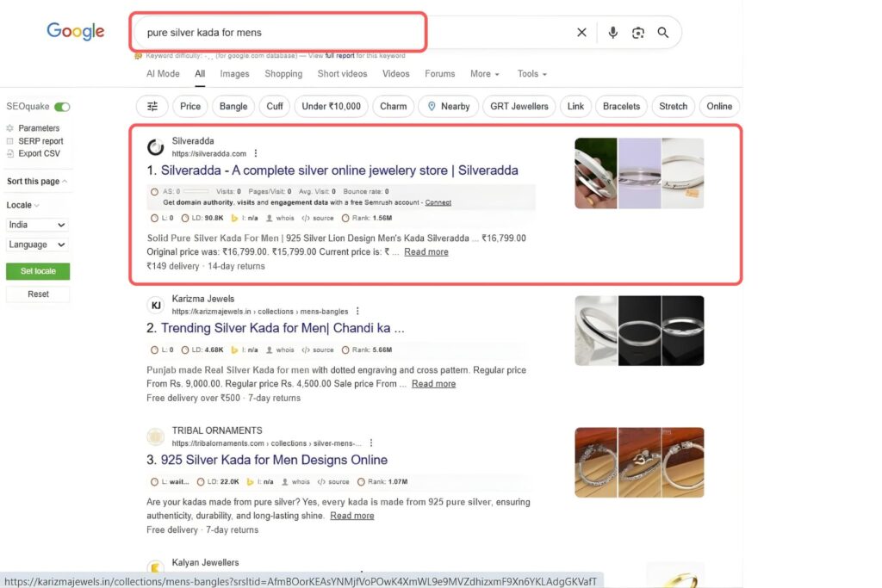Start voice search with microphone icon
The height and width of the screenshot is (588, 882).
pyautogui.click(x=612, y=33)
